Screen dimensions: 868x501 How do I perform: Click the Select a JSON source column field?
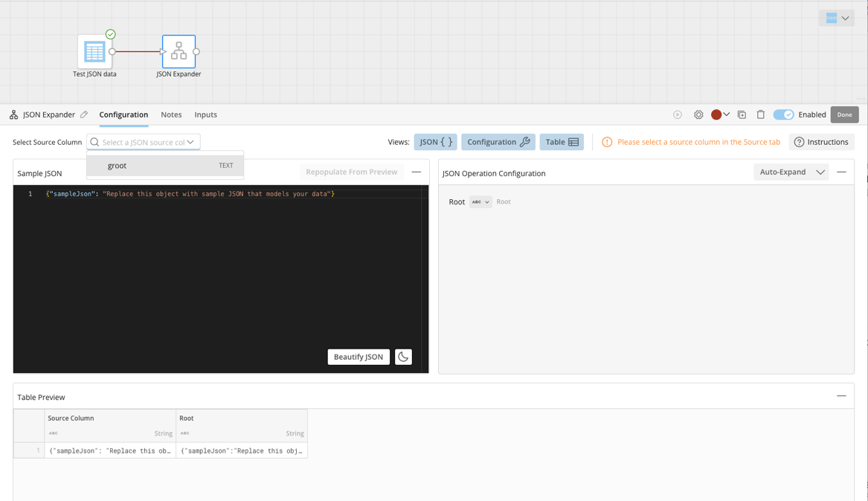point(144,142)
